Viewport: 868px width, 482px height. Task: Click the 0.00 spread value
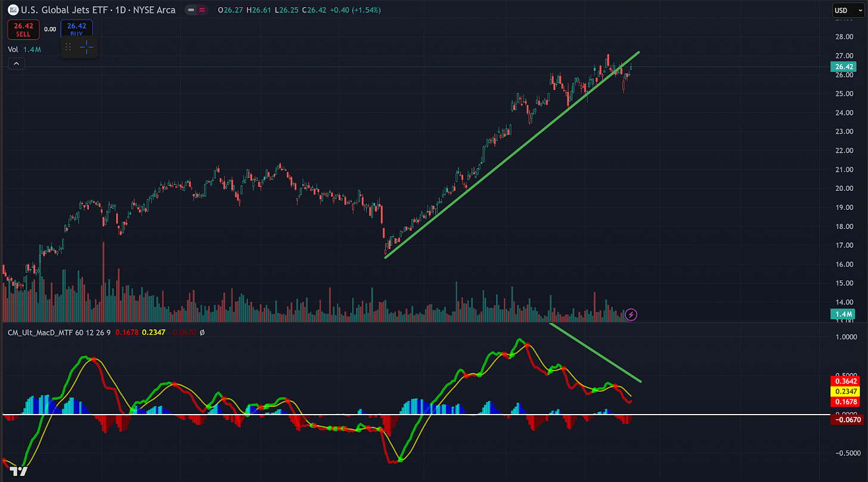click(x=50, y=29)
